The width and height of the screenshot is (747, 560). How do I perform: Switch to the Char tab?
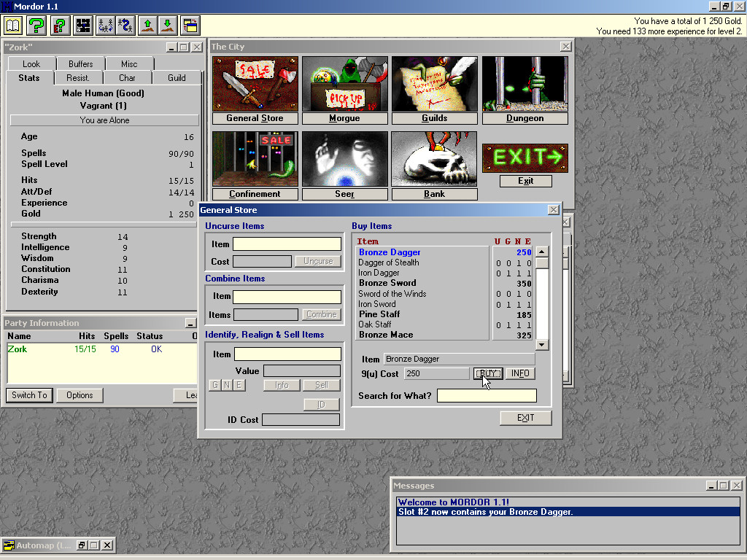[127, 77]
